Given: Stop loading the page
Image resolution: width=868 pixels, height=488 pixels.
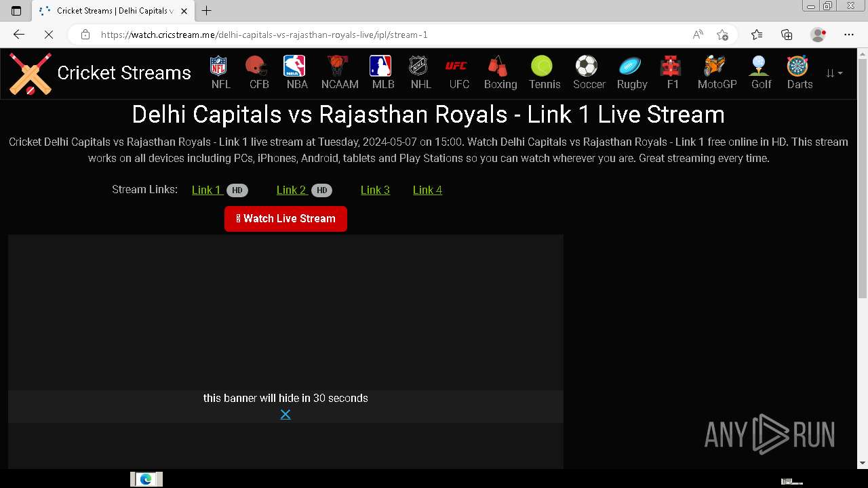Looking at the screenshot, I should (49, 35).
